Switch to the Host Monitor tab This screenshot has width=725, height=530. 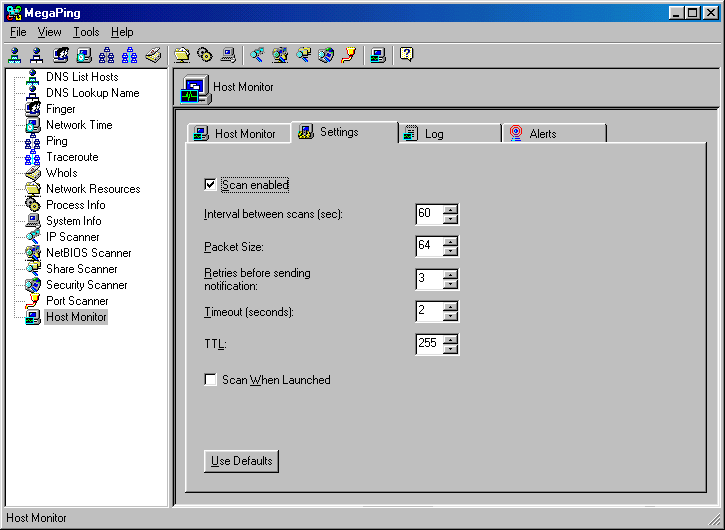[x=239, y=134]
